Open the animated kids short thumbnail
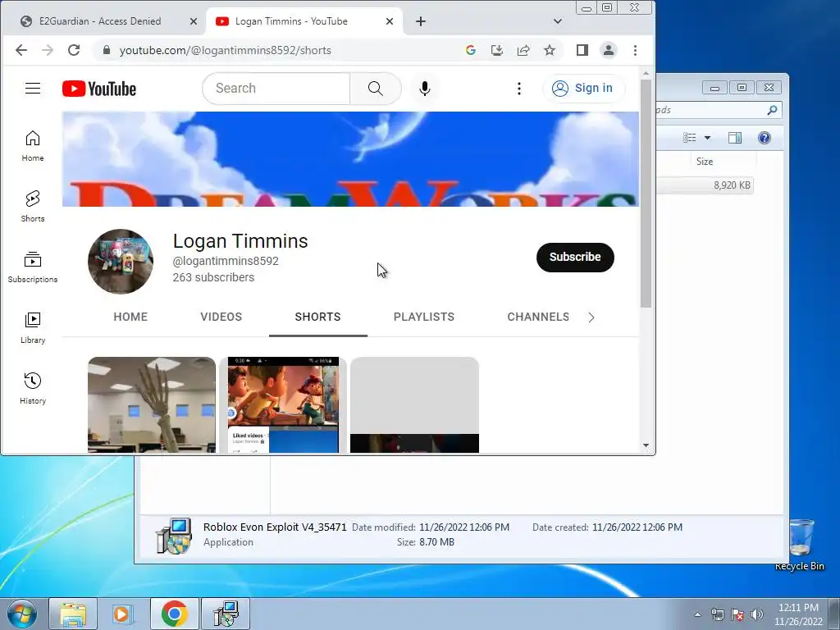840x630 pixels. pos(283,405)
